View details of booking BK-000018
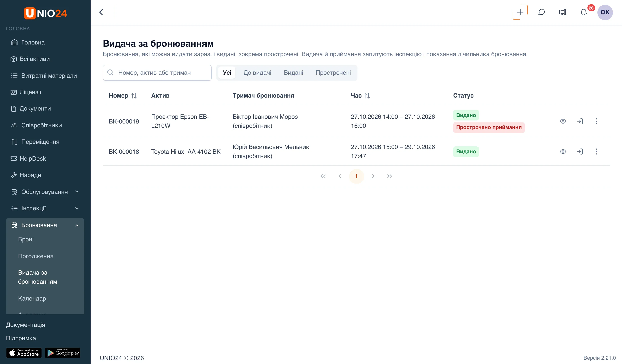 (563, 152)
